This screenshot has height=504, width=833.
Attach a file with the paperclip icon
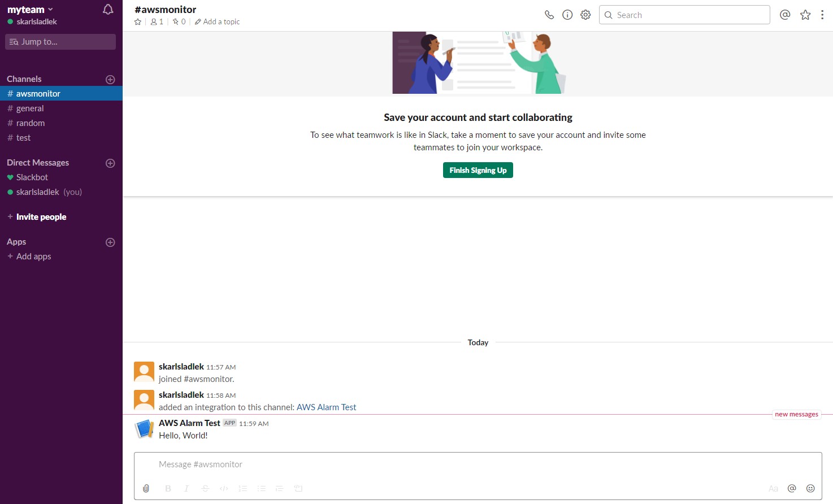[146, 488]
